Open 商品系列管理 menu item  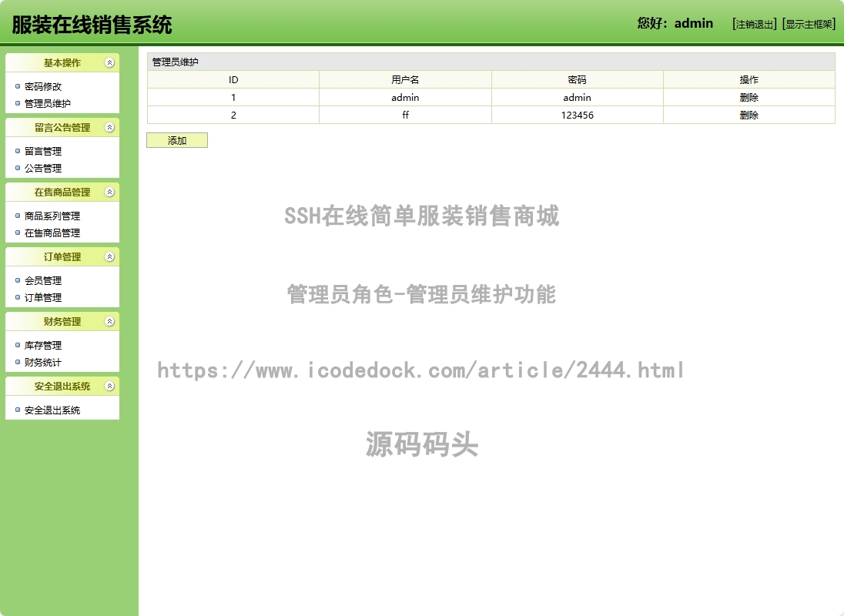(52, 216)
